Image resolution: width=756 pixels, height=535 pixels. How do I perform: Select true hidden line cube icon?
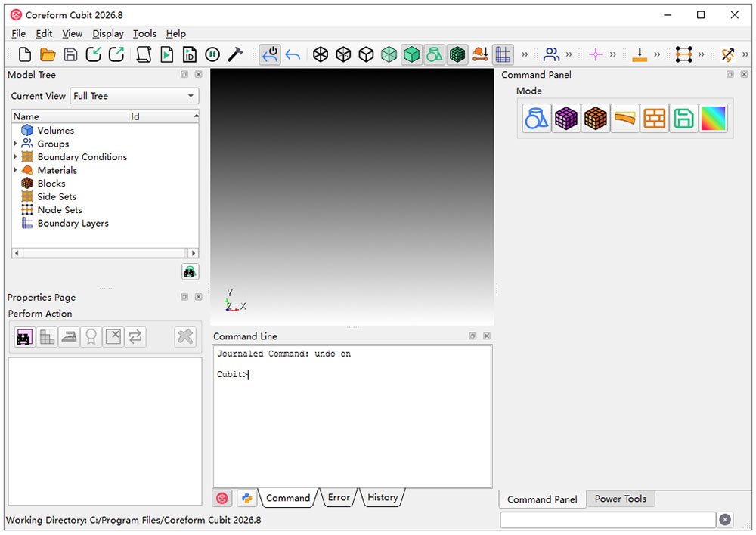pos(342,54)
